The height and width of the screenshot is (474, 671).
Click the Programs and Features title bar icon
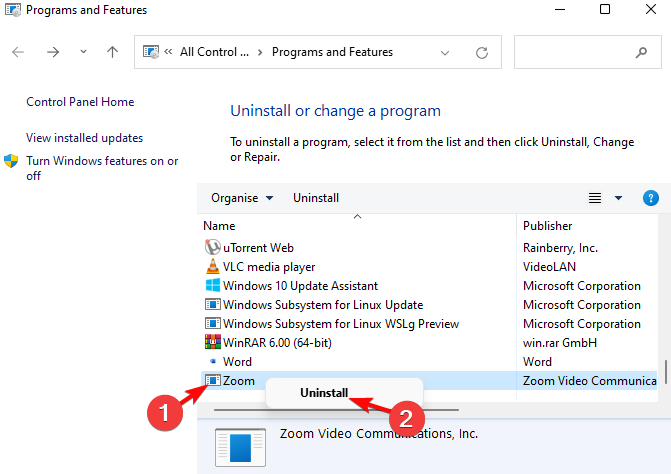coord(12,10)
